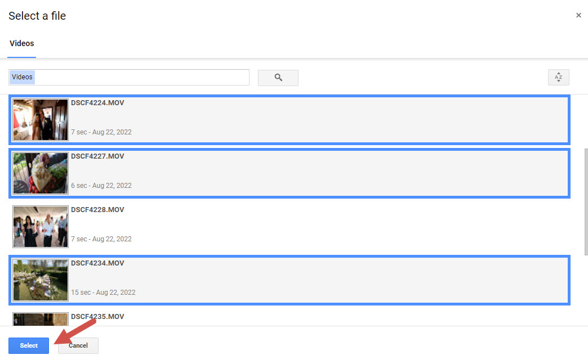
Task: Click the DSCF4228.MOV video thumbnail
Action: point(40,226)
